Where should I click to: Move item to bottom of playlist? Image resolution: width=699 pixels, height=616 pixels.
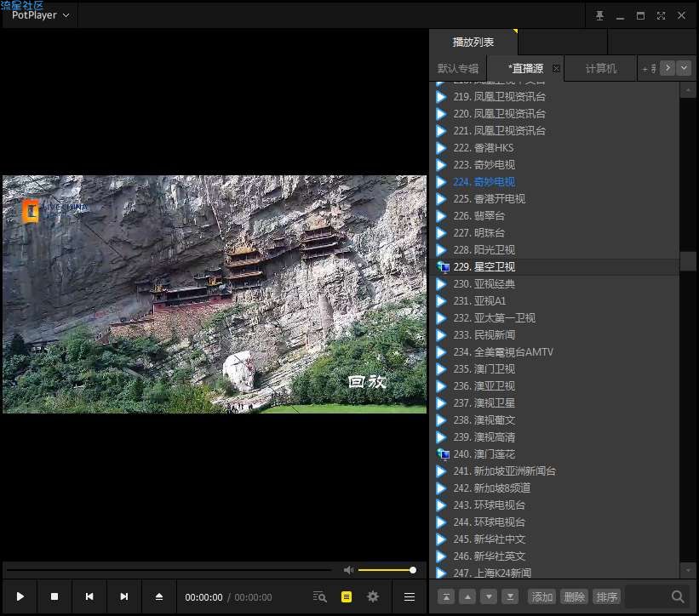[x=511, y=596]
